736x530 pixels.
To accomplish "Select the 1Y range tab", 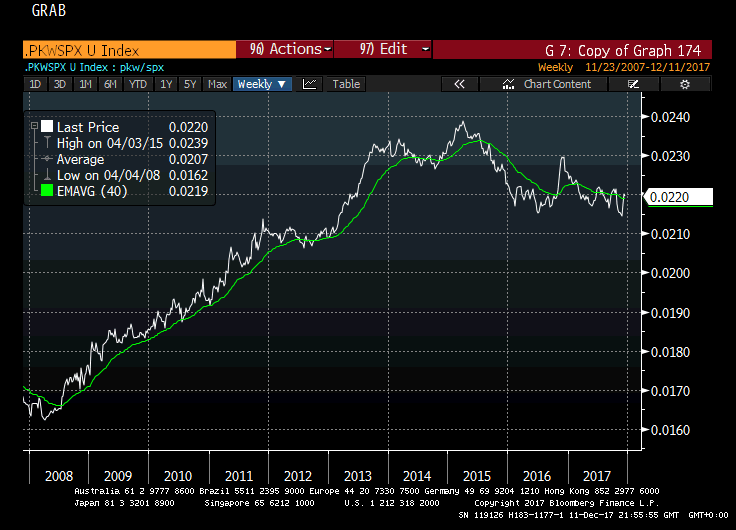I will [x=166, y=84].
